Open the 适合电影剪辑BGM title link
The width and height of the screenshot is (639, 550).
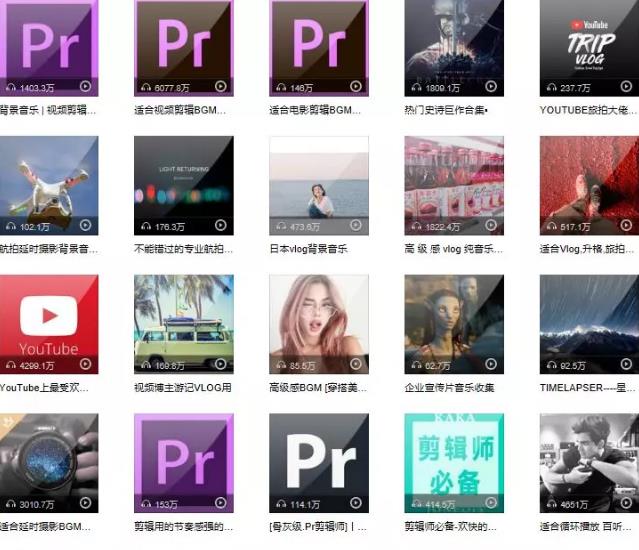(314, 110)
